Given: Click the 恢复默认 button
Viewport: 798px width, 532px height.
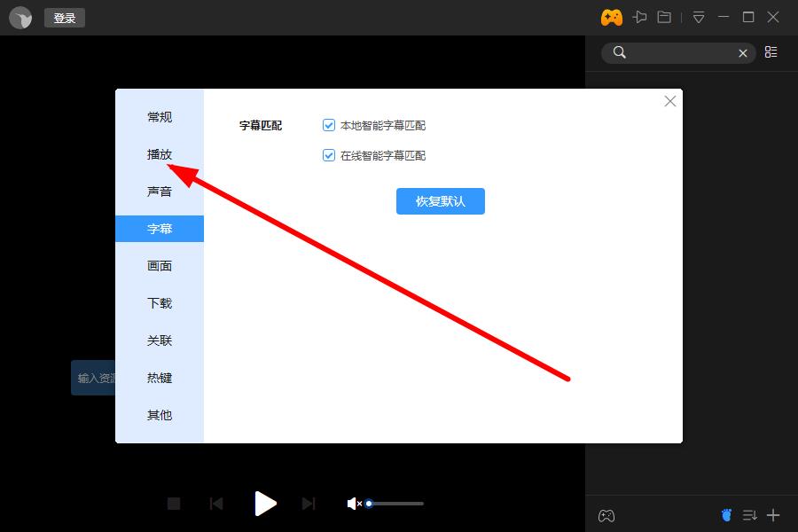Looking at the screenshot, I should [x=440, y=201].
